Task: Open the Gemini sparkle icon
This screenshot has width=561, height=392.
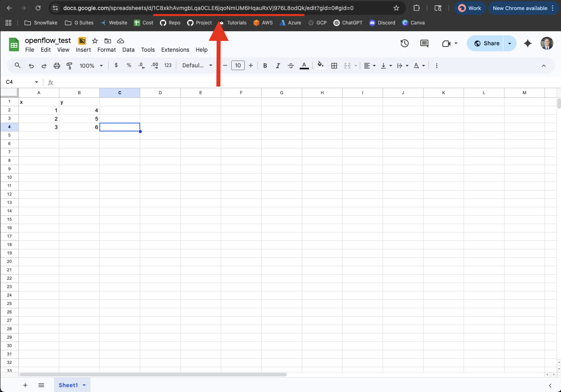Action: pyautogui.click(x=527, y=43)
